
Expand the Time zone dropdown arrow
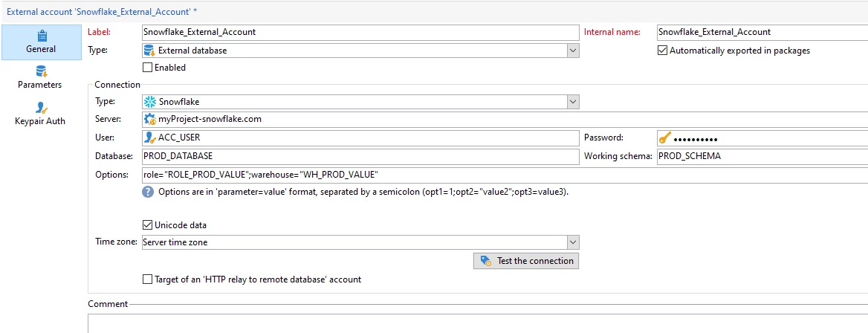pyautogui.click(x=573, y=242)
